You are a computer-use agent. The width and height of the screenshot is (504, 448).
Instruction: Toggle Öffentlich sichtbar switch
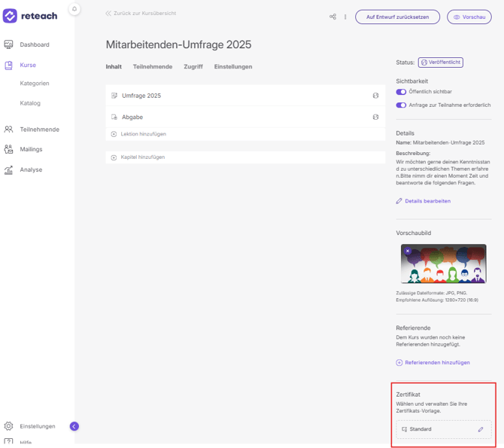coord(401,92)
